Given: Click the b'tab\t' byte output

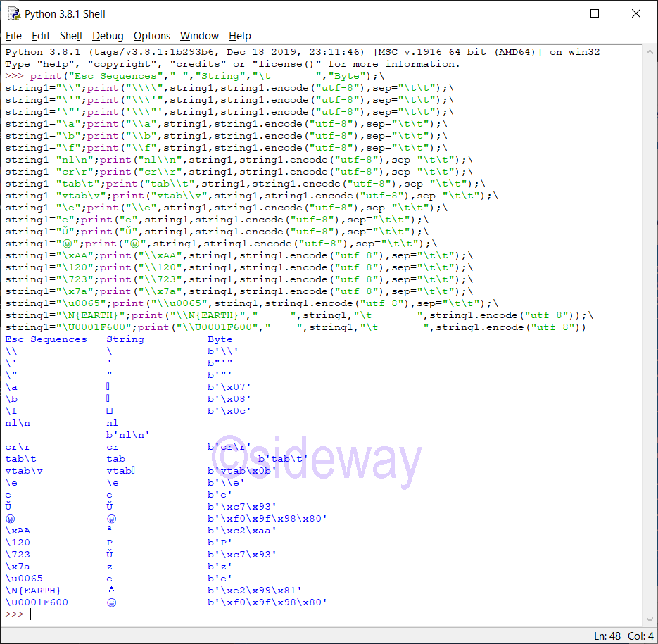Looking at the screenshot, I should [283, 459].
